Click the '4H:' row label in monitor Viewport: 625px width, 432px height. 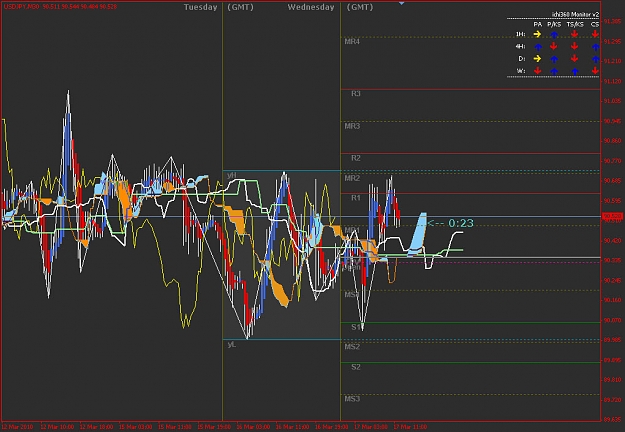tap(520, 46)
